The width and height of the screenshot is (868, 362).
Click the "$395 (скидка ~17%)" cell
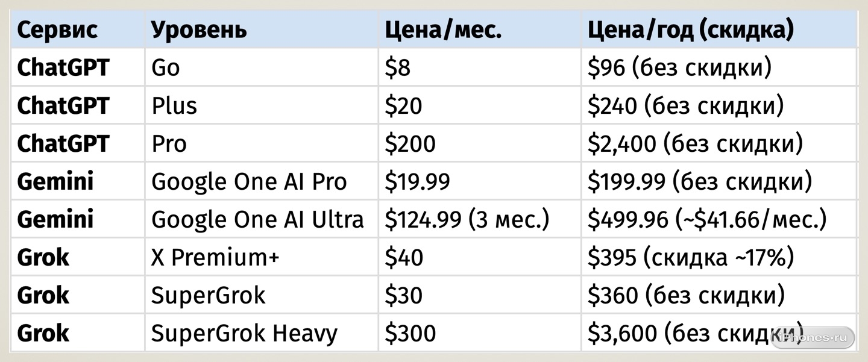(x=691, y=257)
